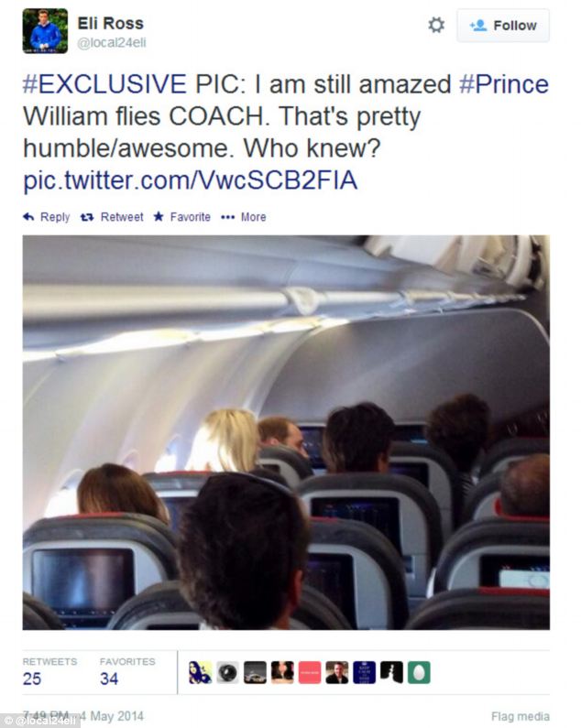The image size is (581, 728).
Task: Click the solid pink square avatar
Action: tap(310, 673)
